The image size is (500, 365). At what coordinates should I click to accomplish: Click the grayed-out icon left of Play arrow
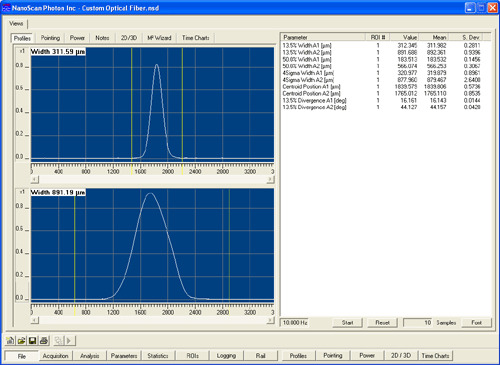point(59,340)
